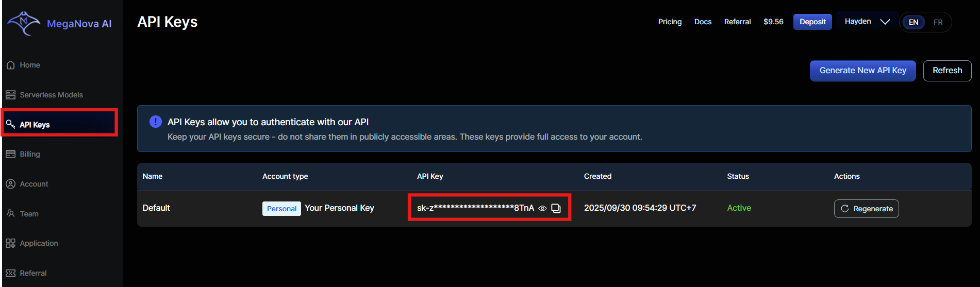
Task: Regenerate the Default API key
Action: (x=866, y=209)
